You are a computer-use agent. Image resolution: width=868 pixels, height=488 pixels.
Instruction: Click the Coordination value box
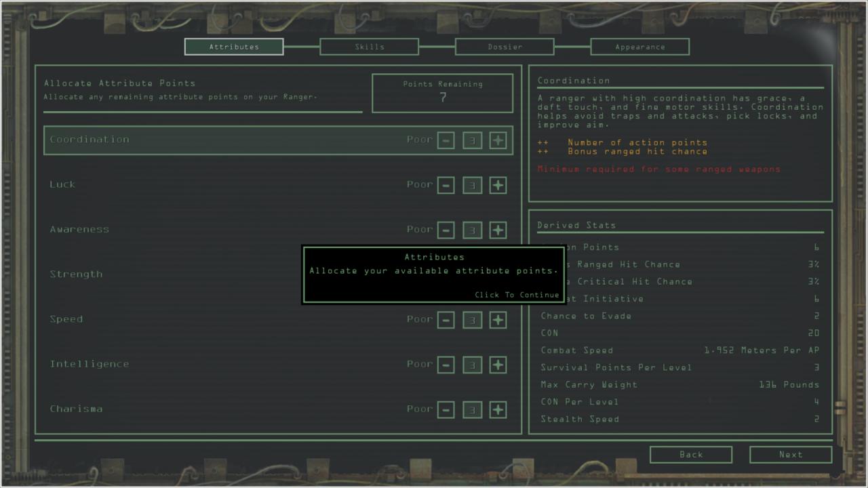472,140
